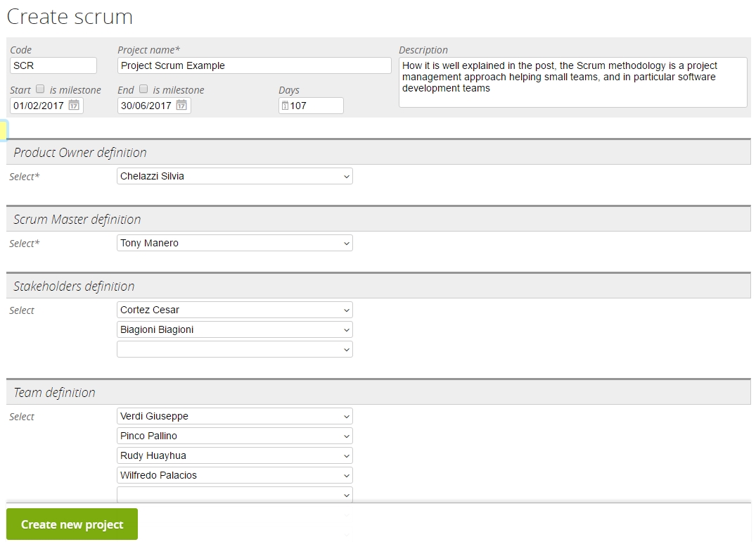Click the 'Start' date label
The image size is (756, 542).
(20, 90)
